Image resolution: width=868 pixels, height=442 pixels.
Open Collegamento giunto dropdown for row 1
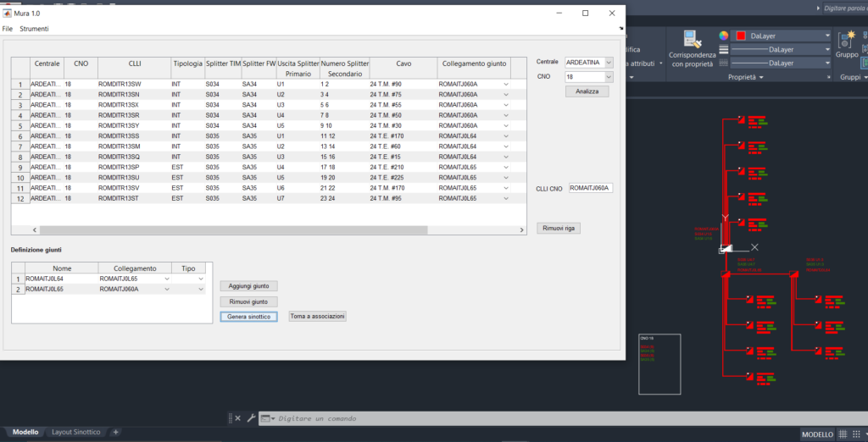click(505, 84)
